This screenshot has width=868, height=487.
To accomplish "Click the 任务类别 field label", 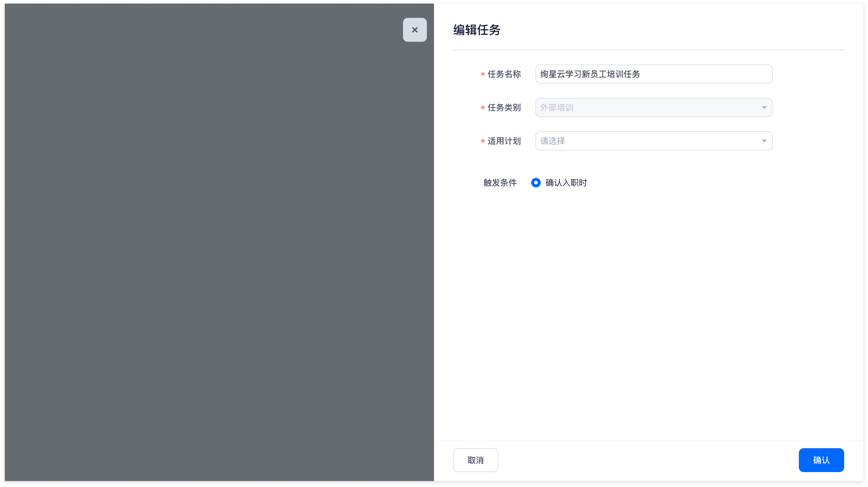I will tap(504, 108).
